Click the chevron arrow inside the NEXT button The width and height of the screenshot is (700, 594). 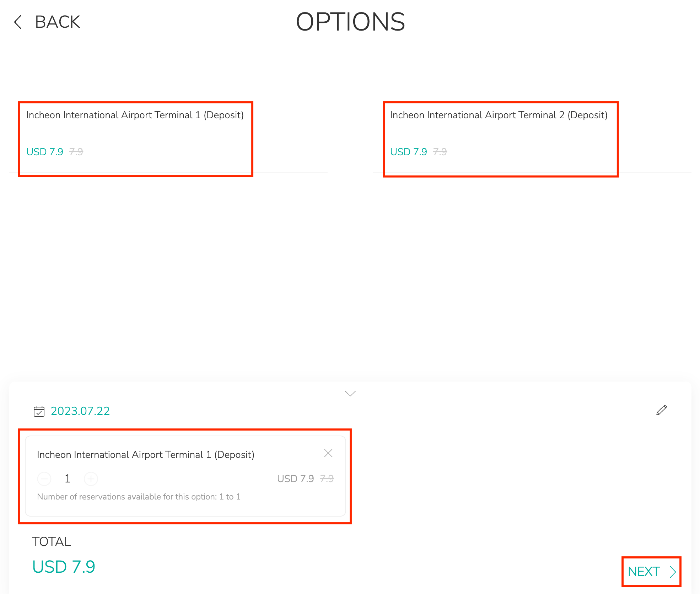click(673, 572)
